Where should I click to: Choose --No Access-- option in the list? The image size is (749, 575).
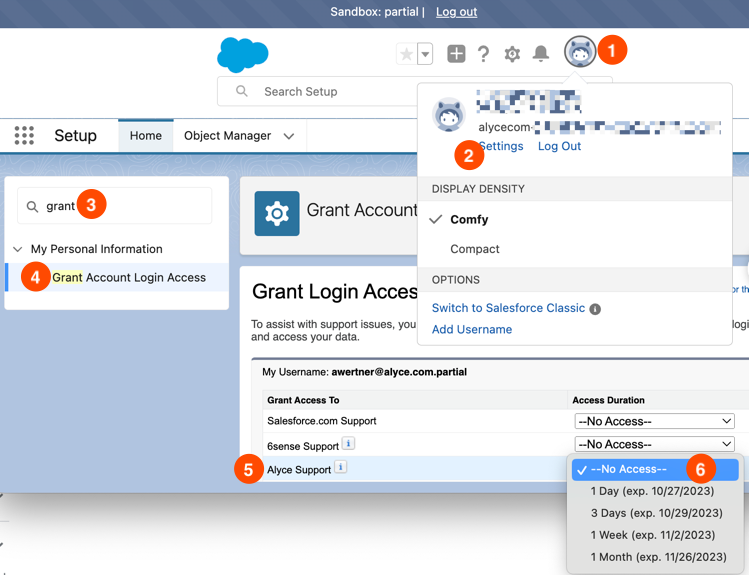pyautogui.click(x=655, y=469)
